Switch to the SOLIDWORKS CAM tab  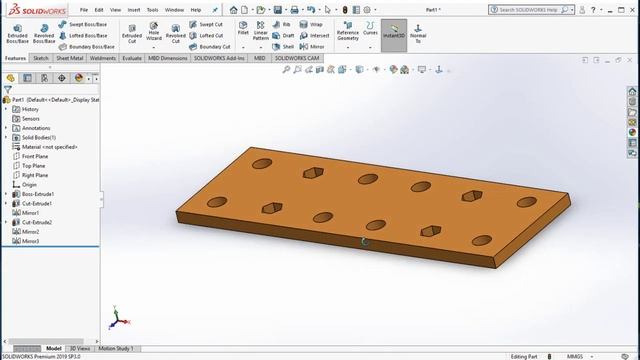(x=297, y=58)
